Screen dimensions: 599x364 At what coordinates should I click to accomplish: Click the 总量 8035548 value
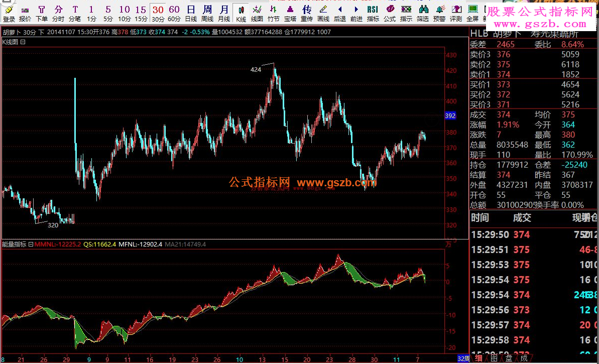512,145
